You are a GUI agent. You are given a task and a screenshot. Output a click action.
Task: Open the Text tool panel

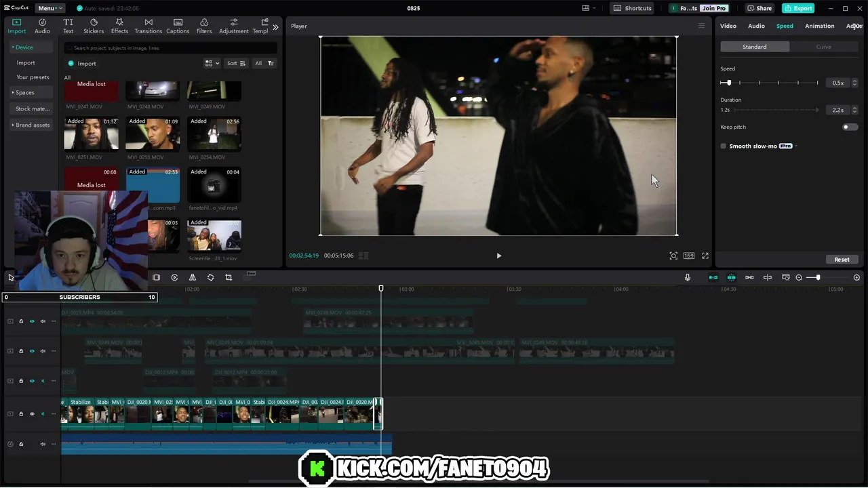pyautogui.click(x=68, y=26)
